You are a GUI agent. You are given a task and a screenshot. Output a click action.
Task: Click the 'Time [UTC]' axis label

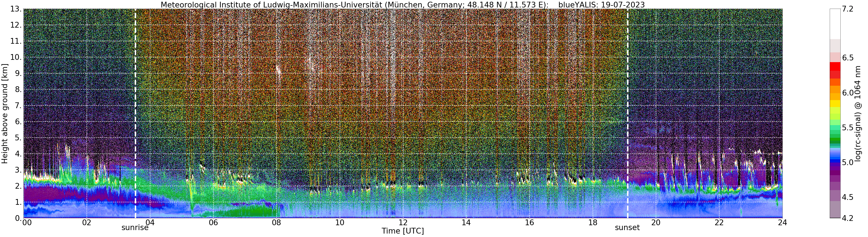pyautogui.click(x=403, y=231)
